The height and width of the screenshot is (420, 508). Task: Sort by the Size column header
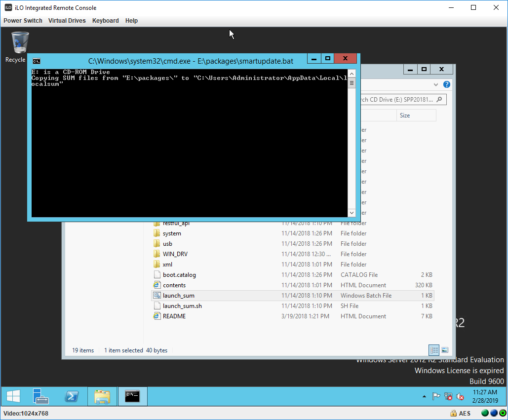tap(416, 115)
